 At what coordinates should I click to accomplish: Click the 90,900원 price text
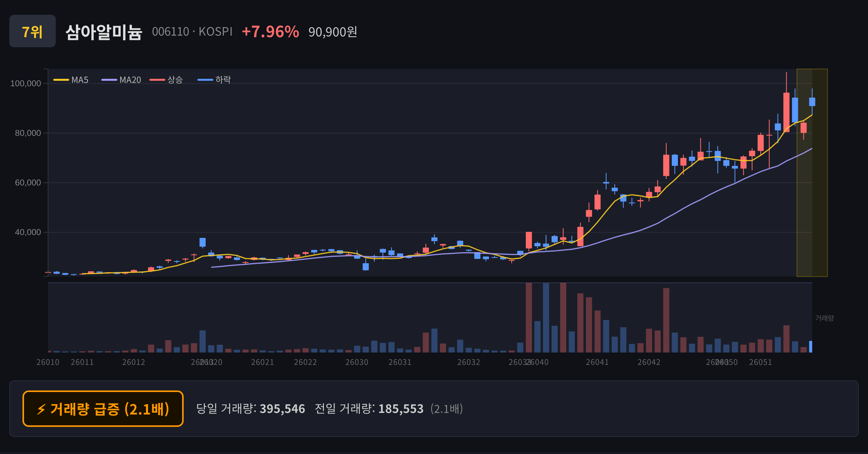click(x=332, y=32)
